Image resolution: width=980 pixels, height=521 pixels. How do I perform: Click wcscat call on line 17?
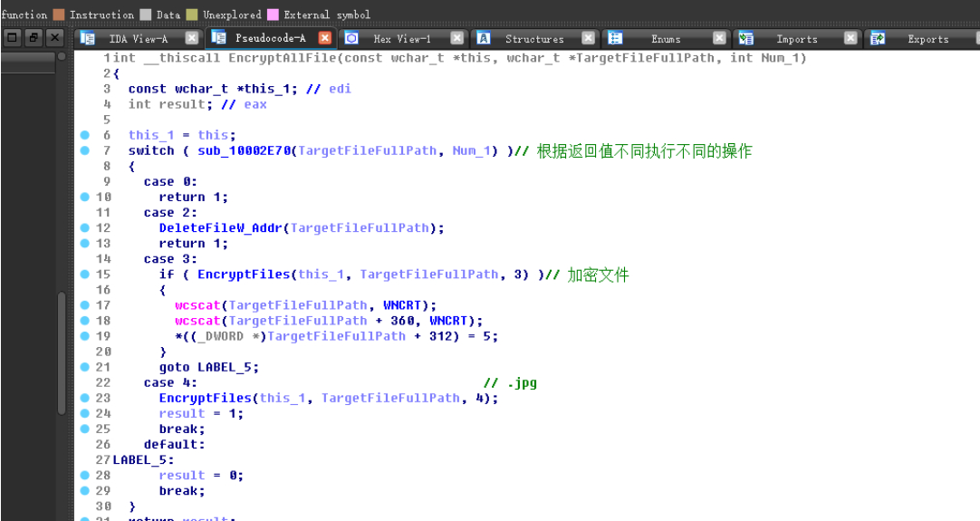[x=197, y=305]
